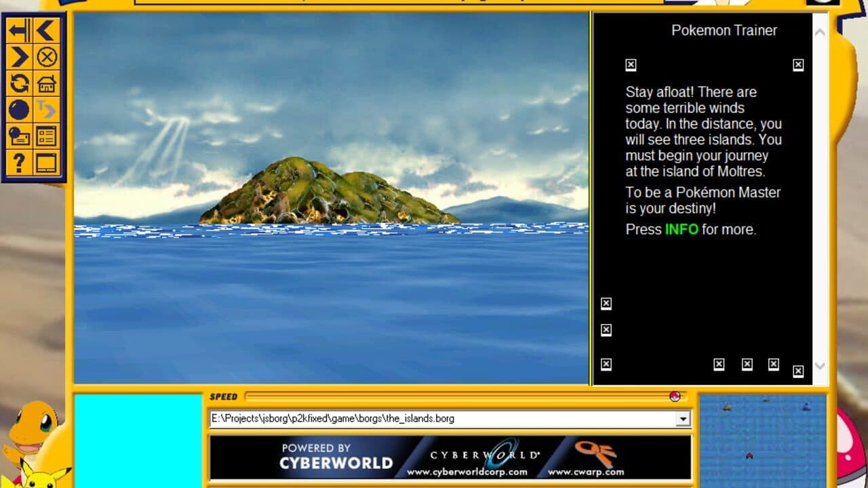Click the 'Pokemon Trainer' panel heading
Screen dimensions: 868x488
[x=724, y=30]
